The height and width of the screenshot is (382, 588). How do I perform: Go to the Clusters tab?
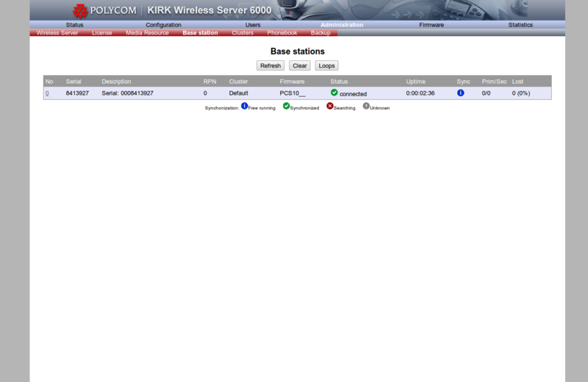coord(243,33)
